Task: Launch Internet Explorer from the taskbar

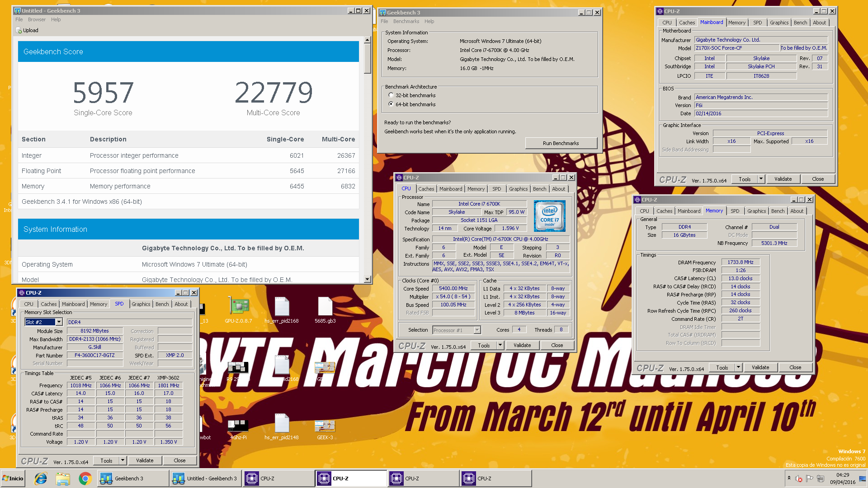Action: 41,479
